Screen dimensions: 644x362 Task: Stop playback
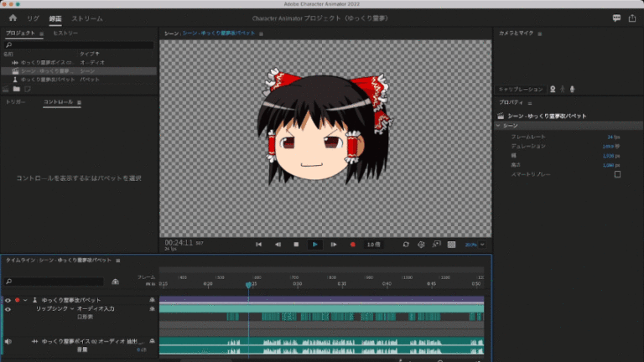click(296, 244)
